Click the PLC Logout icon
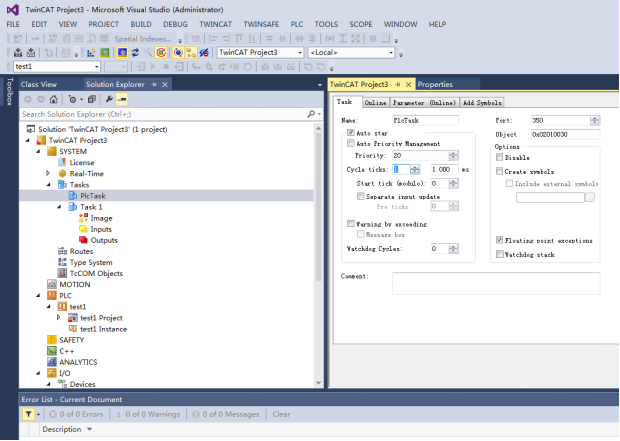620x441 pixels. (x=179, y=67)
